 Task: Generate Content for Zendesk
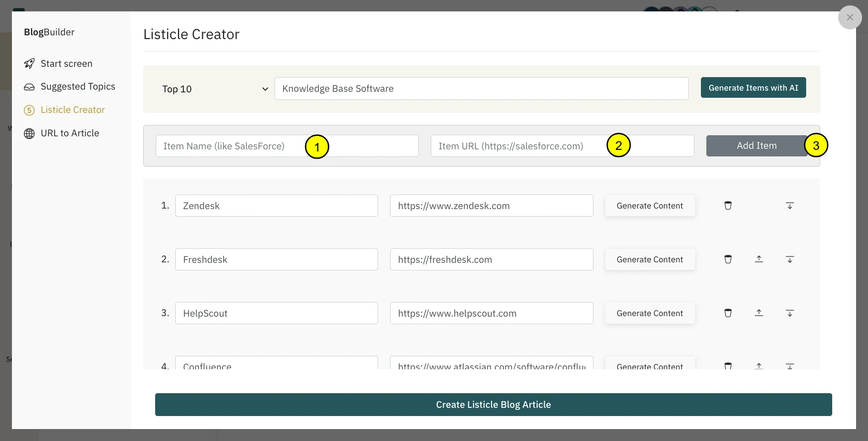[650, 206]
